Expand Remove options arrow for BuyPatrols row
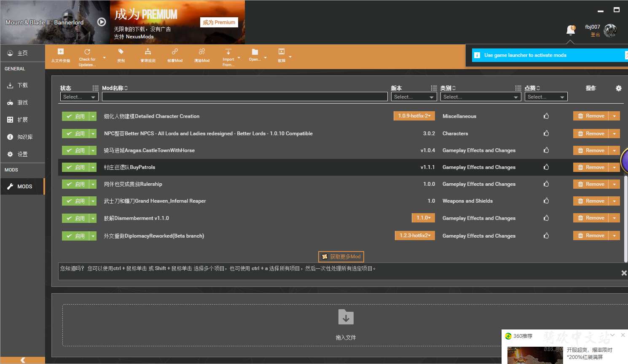628x364 pixels. (615, 167)
